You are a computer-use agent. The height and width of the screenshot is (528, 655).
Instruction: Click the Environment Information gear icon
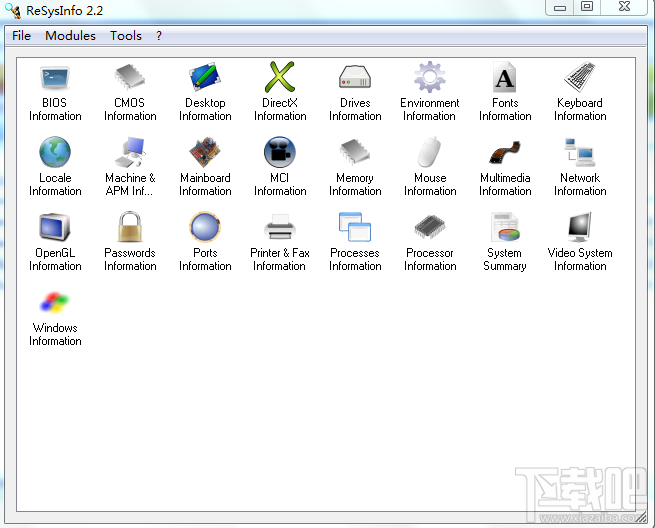(430, 77)
